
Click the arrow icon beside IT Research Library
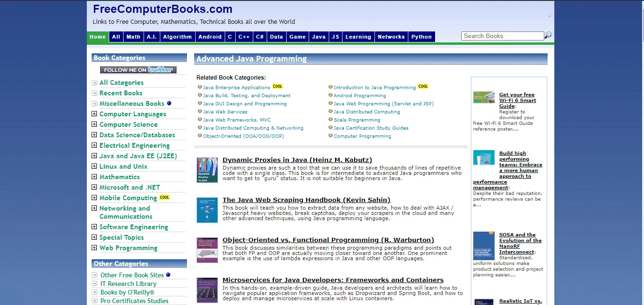click(94, 284)
